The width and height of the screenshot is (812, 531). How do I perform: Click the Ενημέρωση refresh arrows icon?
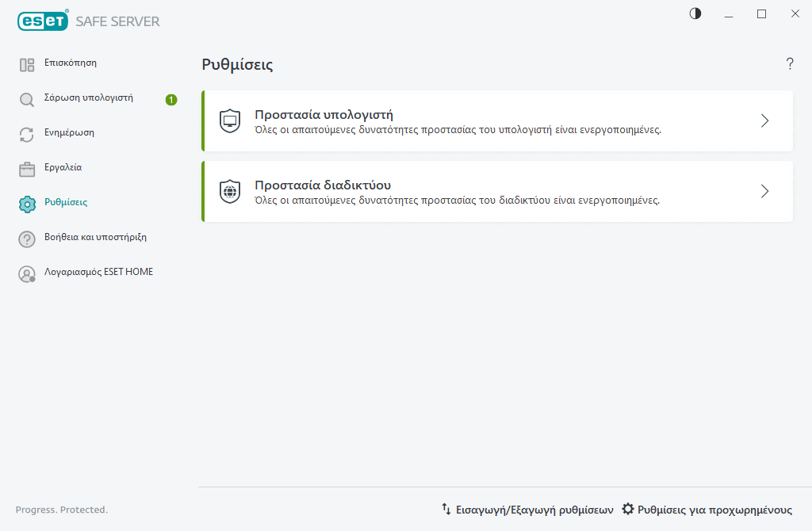tap(27, 135)
